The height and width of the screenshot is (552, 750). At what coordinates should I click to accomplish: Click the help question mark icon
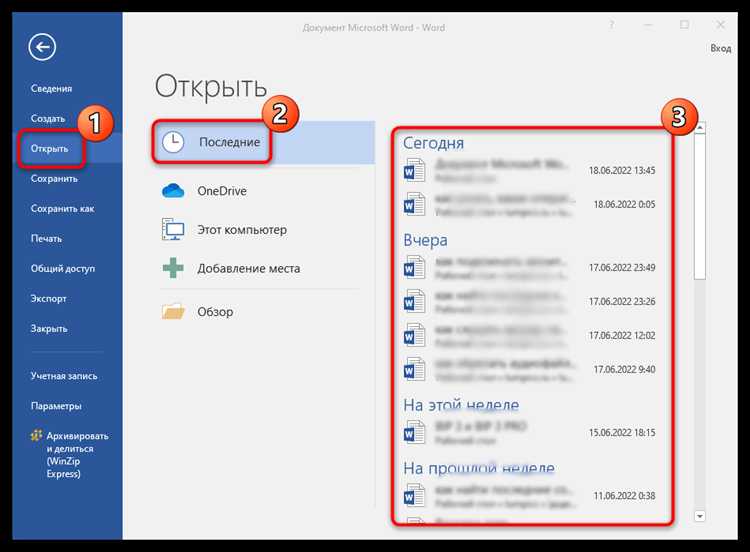pyautogui.click(x=611, y=25)
